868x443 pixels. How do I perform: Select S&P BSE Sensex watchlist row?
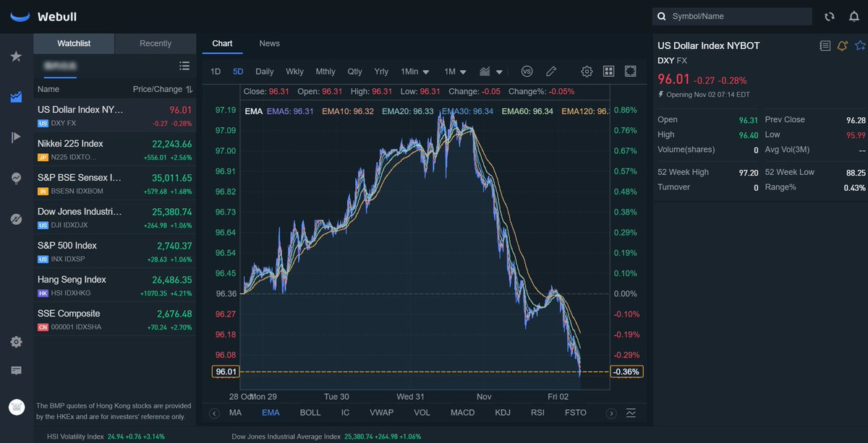click(x=115, y=184)
